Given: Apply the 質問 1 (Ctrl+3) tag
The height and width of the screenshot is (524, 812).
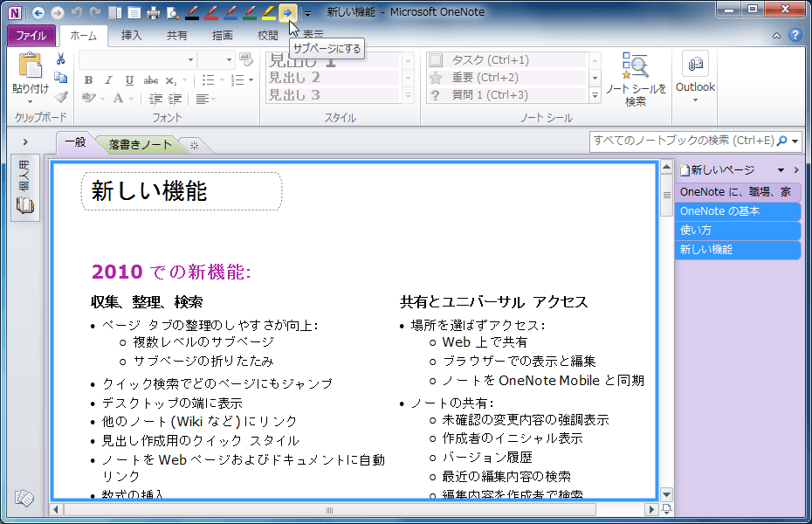Looking at the screenshot, I should (508, 95).
